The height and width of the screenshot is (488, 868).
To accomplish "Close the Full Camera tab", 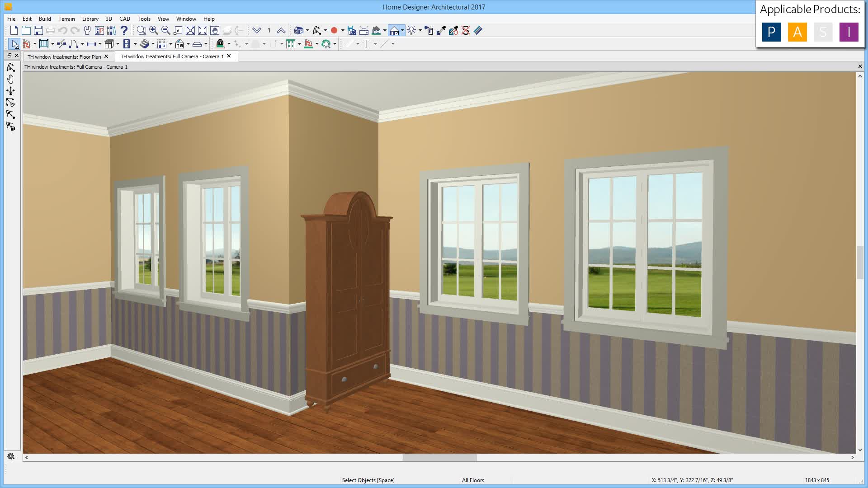I will click(229, 56).
